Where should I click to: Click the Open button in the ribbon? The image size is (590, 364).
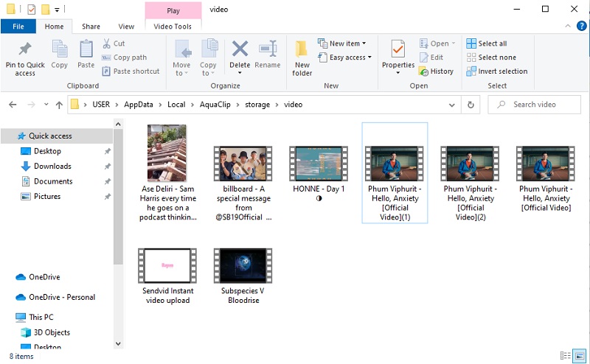click(x=437, y=43)
